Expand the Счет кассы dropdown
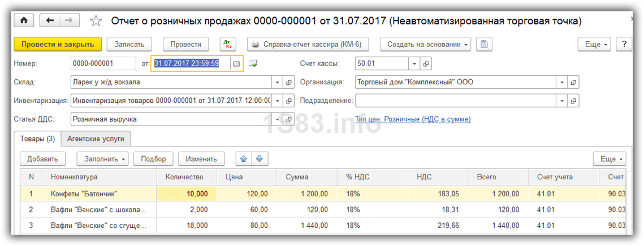 [x=414, y=64]
